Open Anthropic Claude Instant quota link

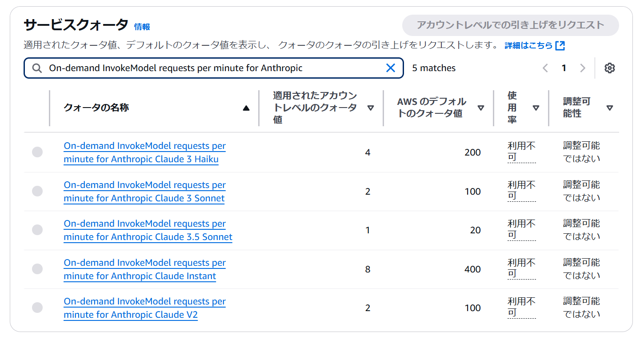tap(145, 269)
